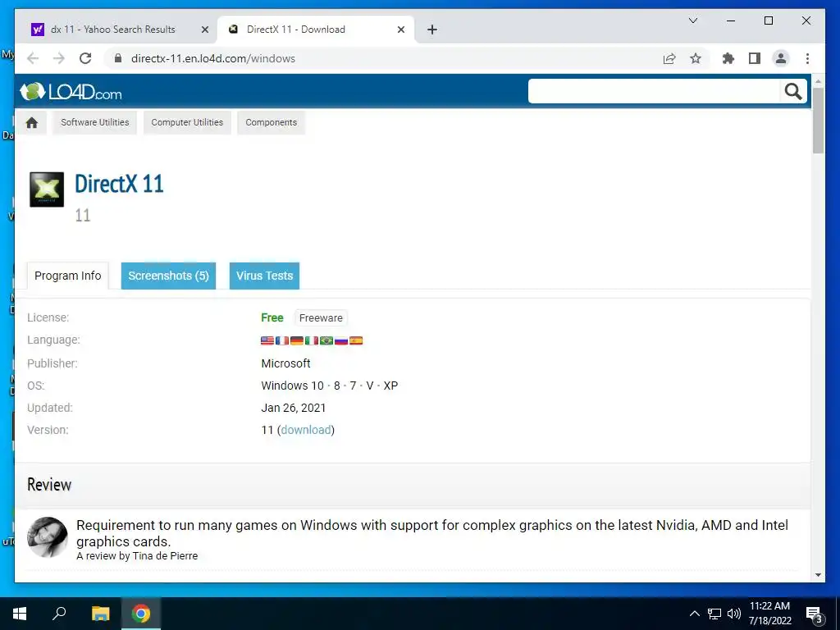Click the address bar URL
Viewport: 840px width, 630px height.
click(213, 58)
